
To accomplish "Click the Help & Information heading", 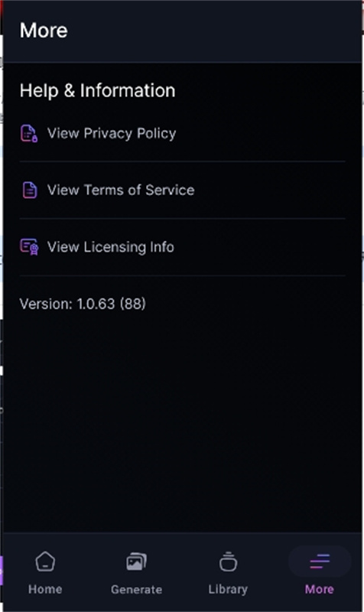I will (98, 90).
